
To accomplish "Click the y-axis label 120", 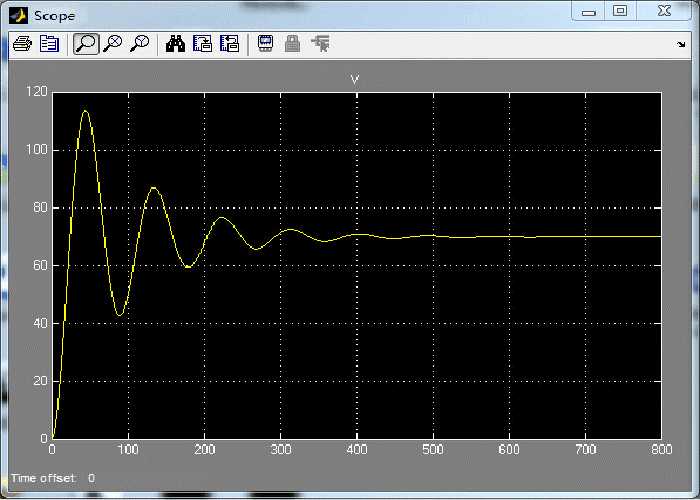I will click(x=37, y=92).
